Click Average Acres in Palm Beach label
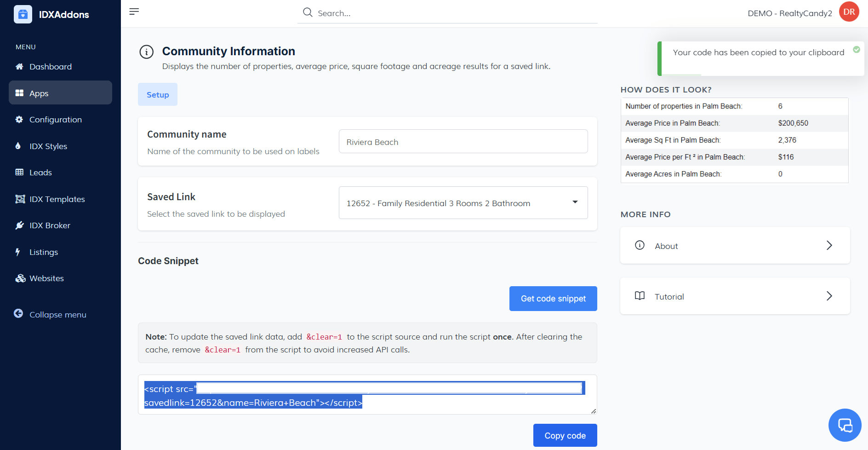868x450 pixels. 673,174
